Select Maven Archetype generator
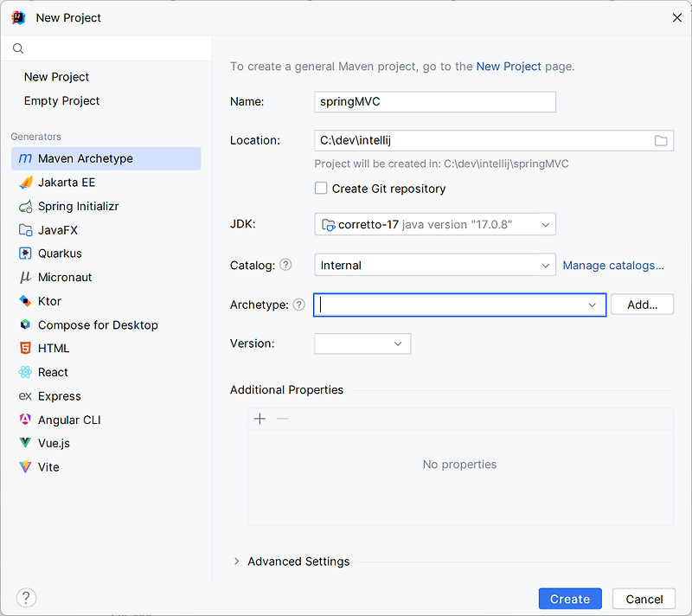 pos(85,158)
